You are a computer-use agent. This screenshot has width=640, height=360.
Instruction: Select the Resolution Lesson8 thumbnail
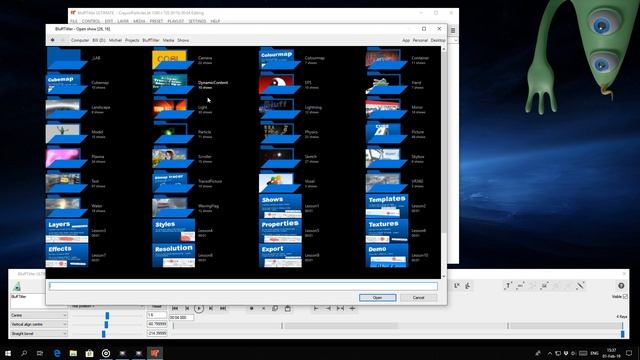click(x=173, y=256)
